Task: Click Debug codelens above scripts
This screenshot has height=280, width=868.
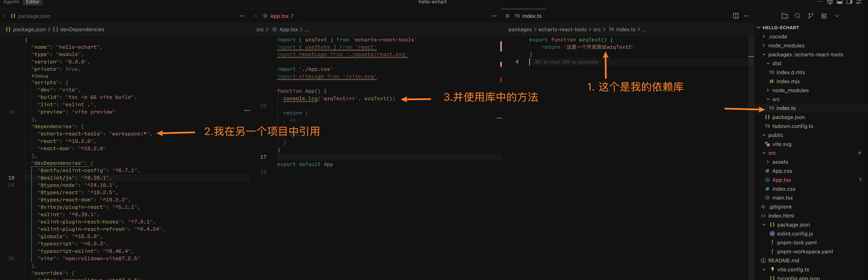Action: tap(40, 76)
